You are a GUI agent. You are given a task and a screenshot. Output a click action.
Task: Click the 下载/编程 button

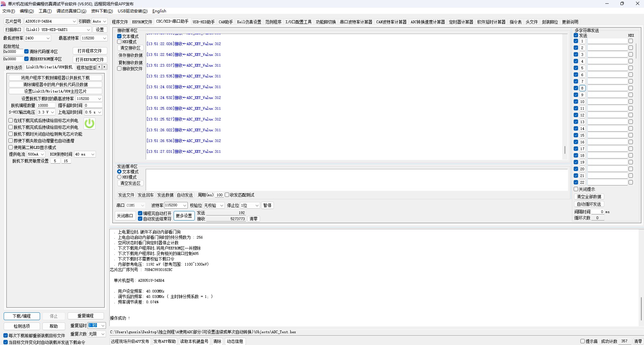22,316
